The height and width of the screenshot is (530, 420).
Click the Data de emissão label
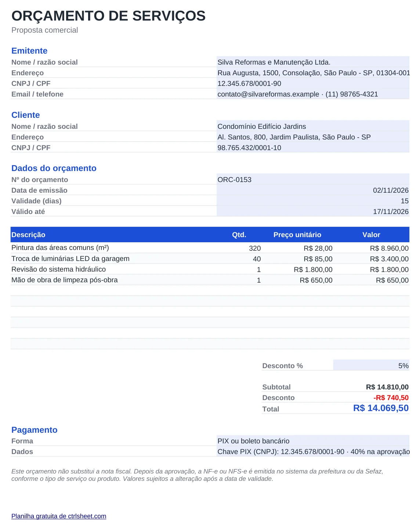pos(39,190)
